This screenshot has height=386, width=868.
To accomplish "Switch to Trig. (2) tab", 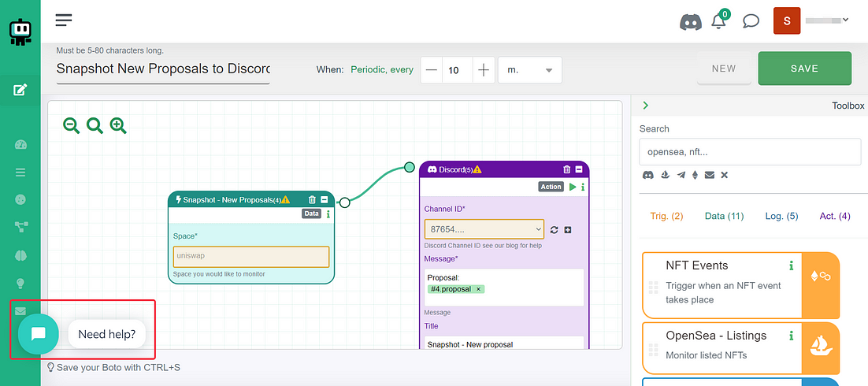I will click(x=666, y=216).
